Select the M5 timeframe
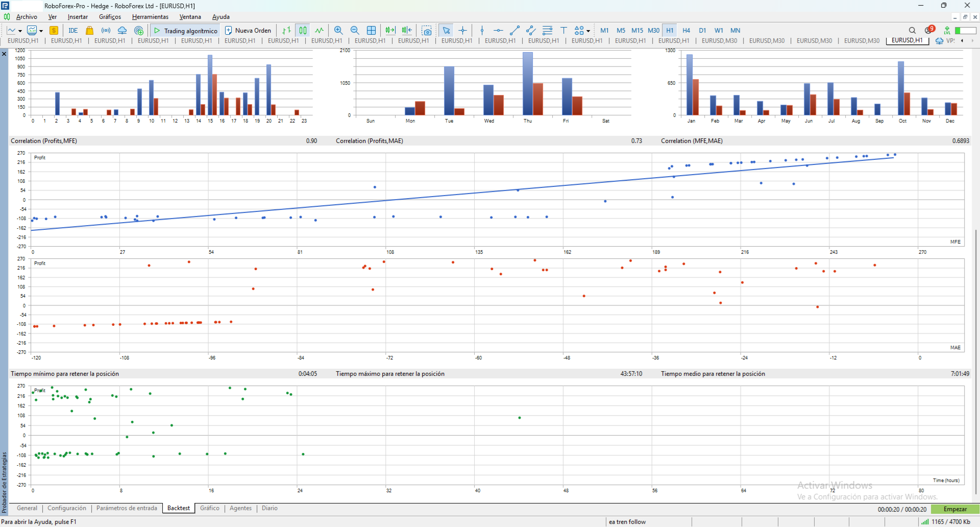Image resolution: width=980 pixels, height=527 pixels. click(x=621, y=31)
